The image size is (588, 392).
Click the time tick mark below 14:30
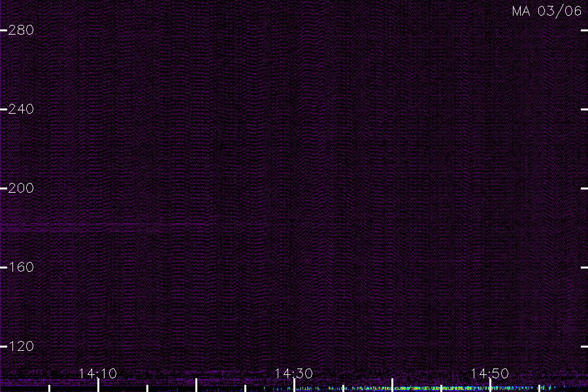(x=295, y=385)
